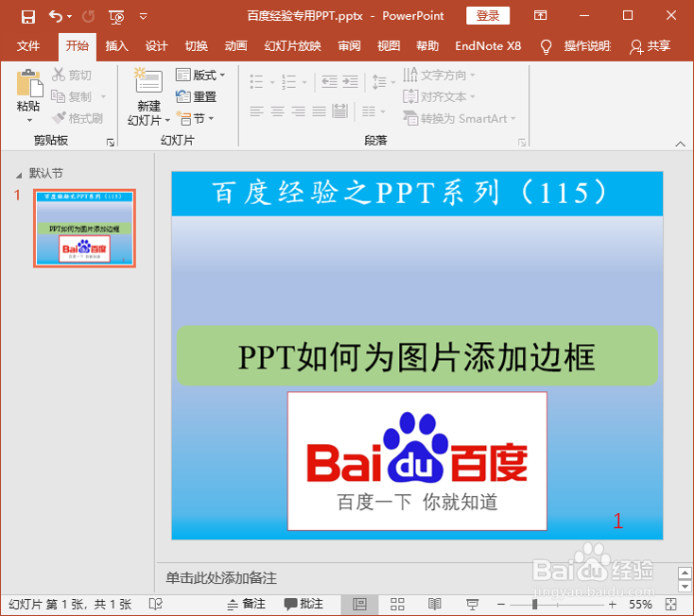This screenshot has height=616, width=694.
Task: Switch to the 切换 tab
Action: coord(196,46)
